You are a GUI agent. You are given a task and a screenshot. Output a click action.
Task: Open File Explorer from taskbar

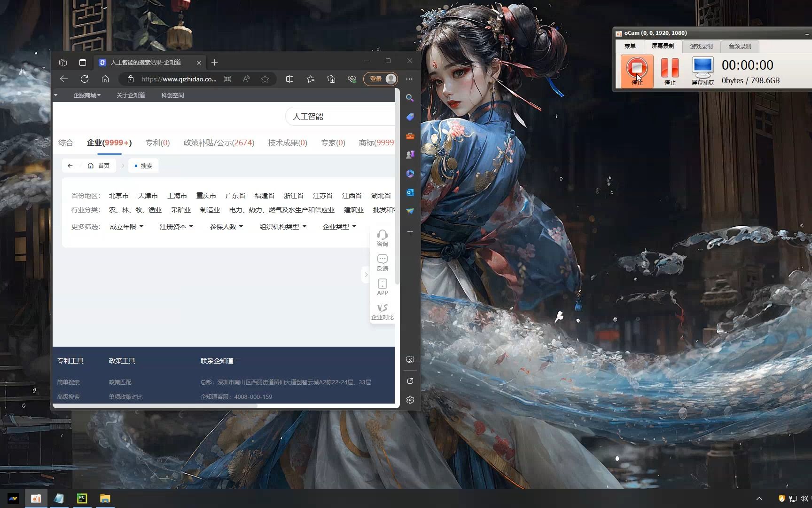[x=105, y=499]
